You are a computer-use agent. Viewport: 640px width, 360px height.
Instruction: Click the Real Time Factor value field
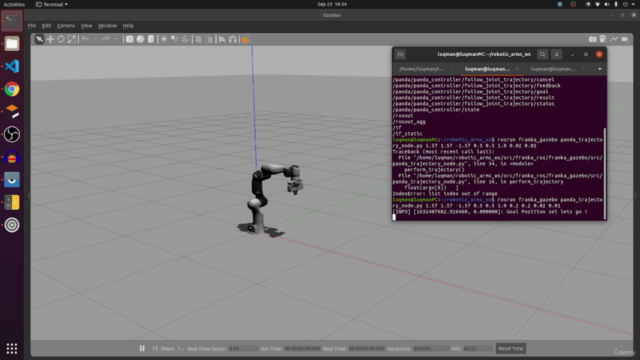point(243,349)
